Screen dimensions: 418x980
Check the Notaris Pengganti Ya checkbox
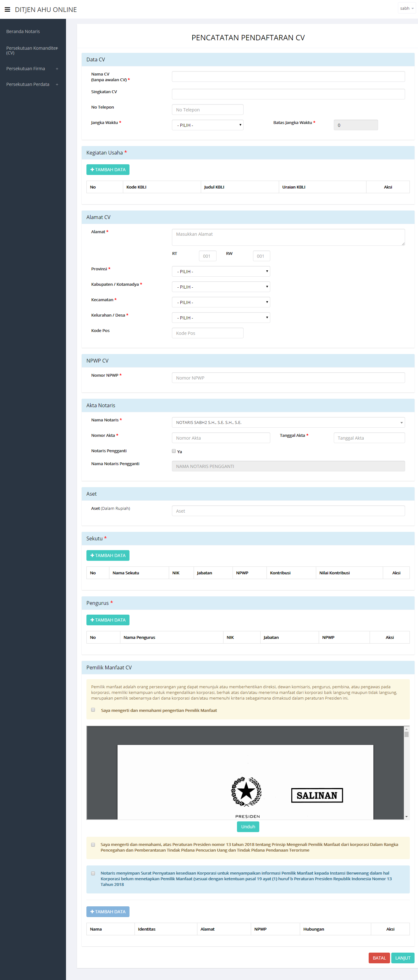pos(174,451)
